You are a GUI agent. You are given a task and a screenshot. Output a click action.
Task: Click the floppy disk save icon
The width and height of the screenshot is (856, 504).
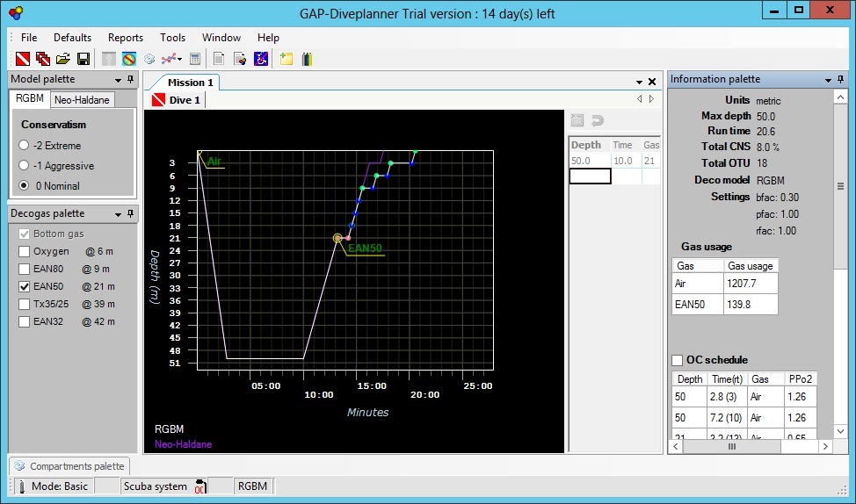click(x=83, y=59)
